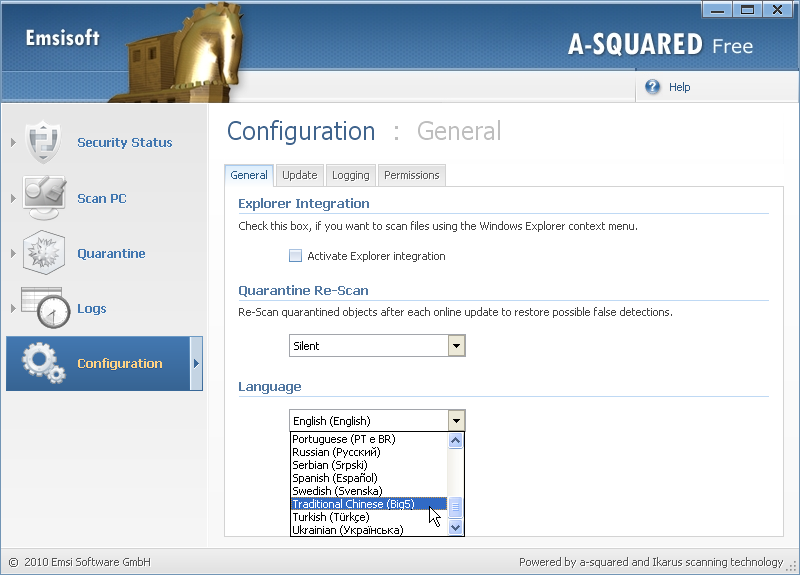
Task: Maximize the A-Squared Free window
Action: pyautogui.click(x=747, y=9)
